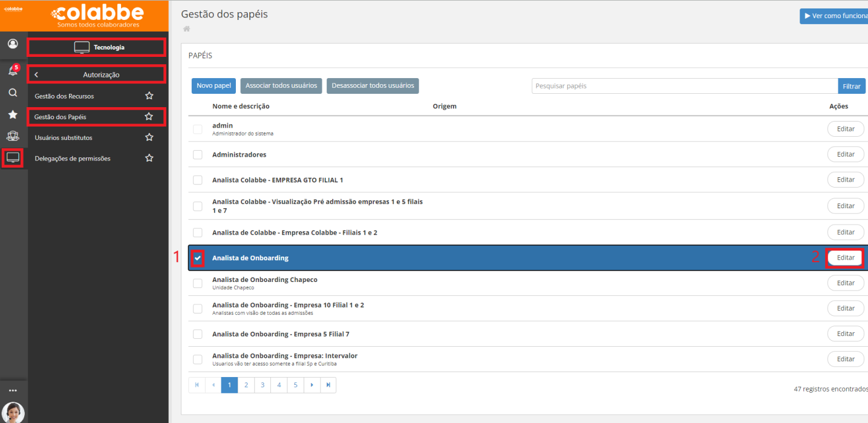The height and width of the screenshot is (423, 868).
Task: Open the user profile icon in sidebar
Action: click(x=13, y=44)
